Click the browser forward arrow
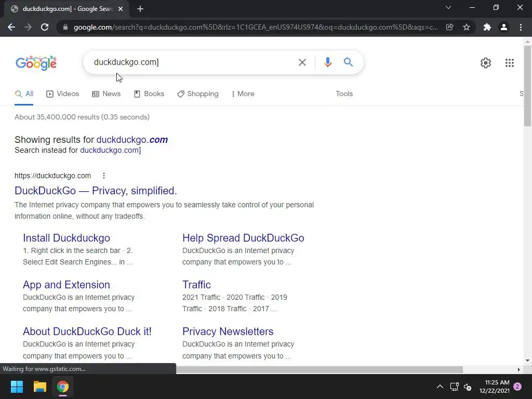This screenshot has height=399, width=532. coord(28,27)
